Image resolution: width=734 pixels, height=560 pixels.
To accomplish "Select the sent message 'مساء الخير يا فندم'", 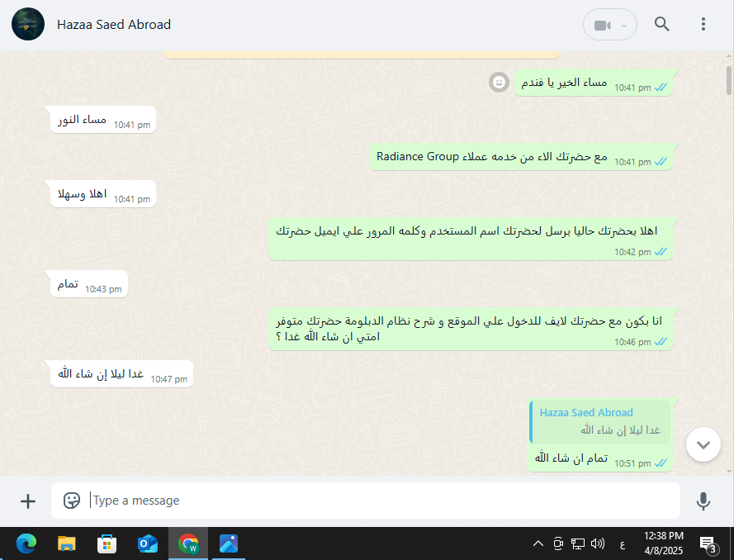I will [x=594, y=83].
